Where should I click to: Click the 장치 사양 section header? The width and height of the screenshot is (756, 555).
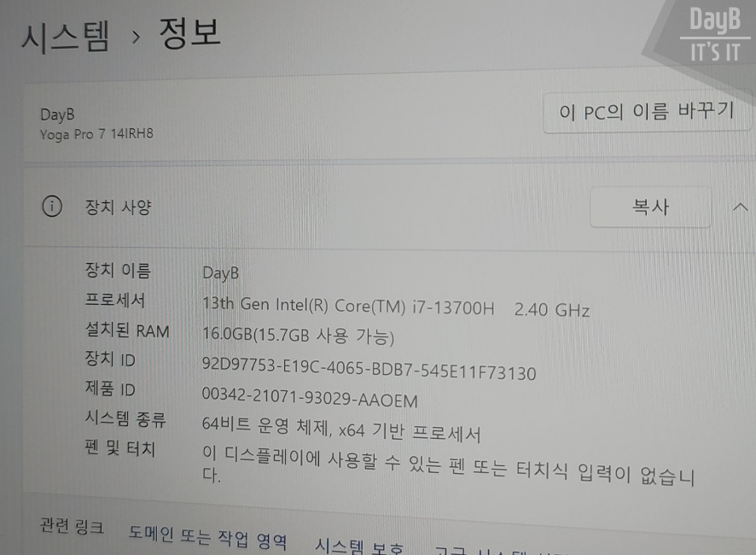click(x=118, y=207)
